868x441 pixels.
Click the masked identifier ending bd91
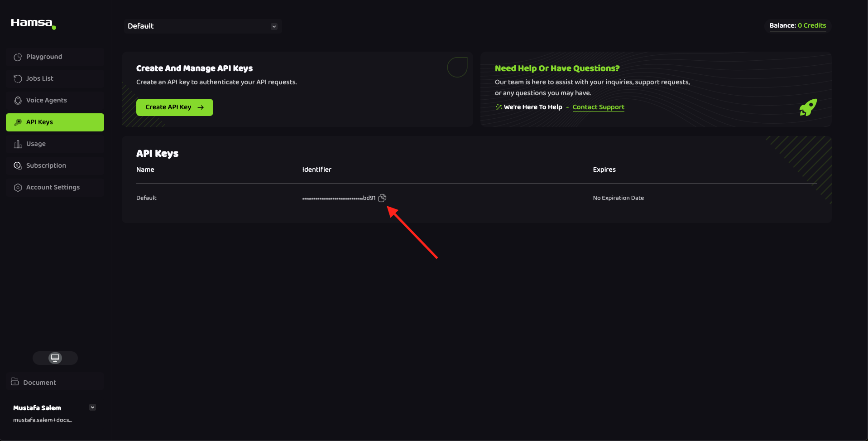(x=339, y=198)
